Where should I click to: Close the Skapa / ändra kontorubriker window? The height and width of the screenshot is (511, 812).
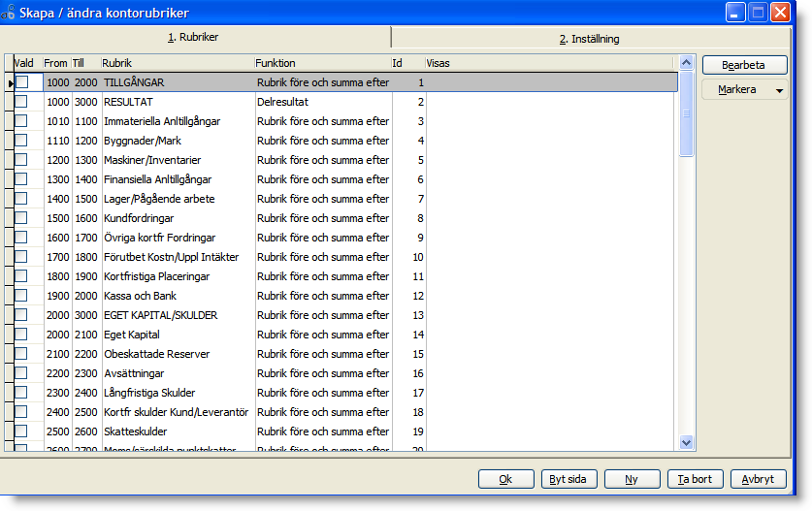(780, 12)
